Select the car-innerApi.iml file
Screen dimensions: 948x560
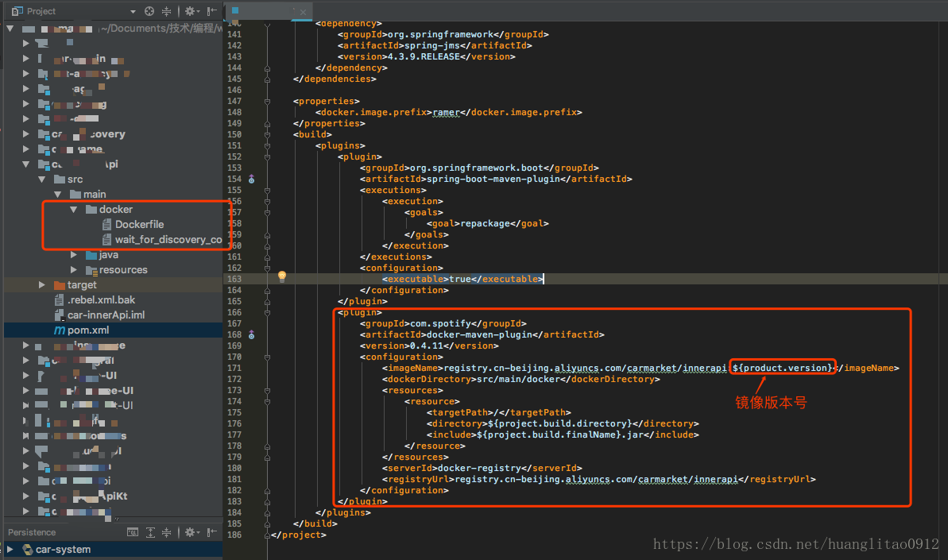106,315
